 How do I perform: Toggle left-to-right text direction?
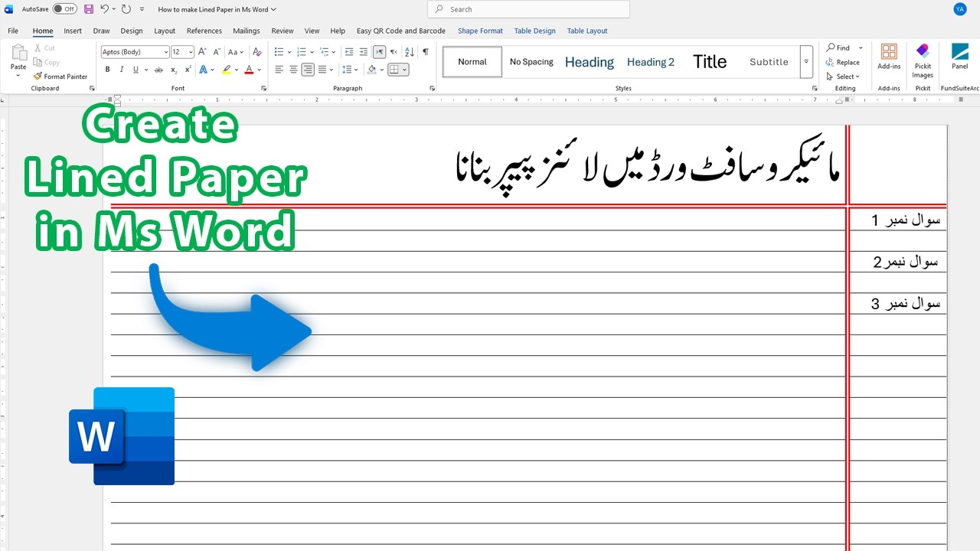[379, 52]
